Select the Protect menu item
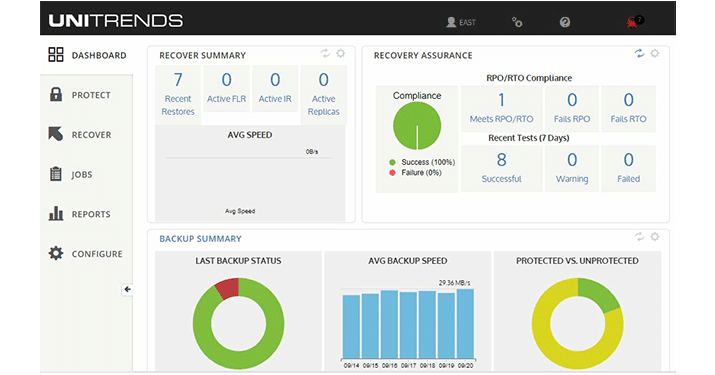 pyautogui.click(x=87, y=95)
